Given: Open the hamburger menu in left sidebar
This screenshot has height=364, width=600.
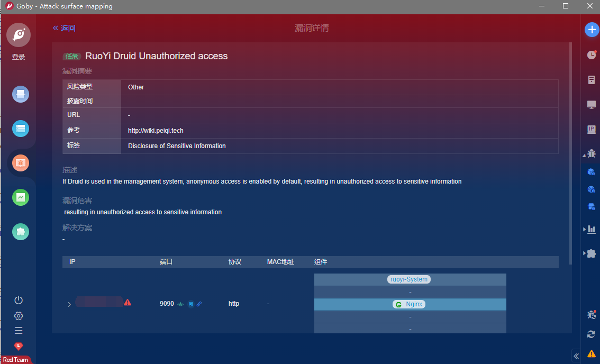Looking at the screenshot, I should [19, 331].
